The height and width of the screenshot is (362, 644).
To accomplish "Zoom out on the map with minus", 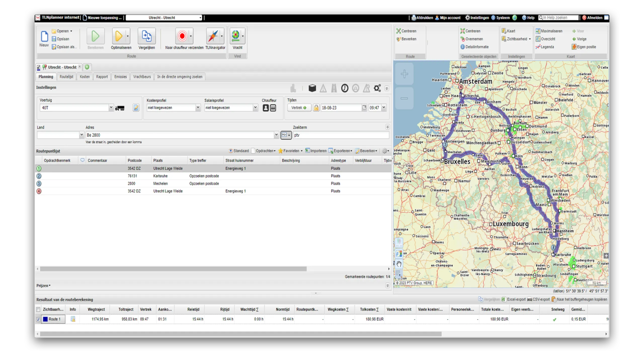I will [404, 98].
